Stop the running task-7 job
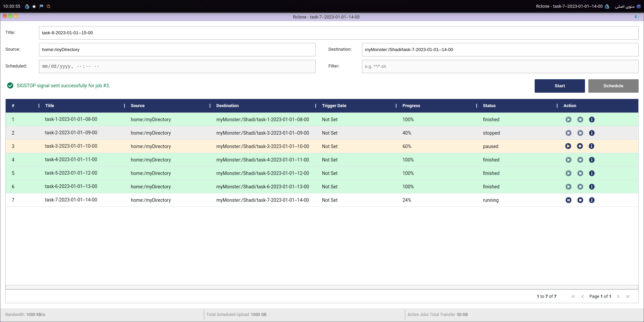This screenshot has width=644, height=322. (x=580, y=200)
